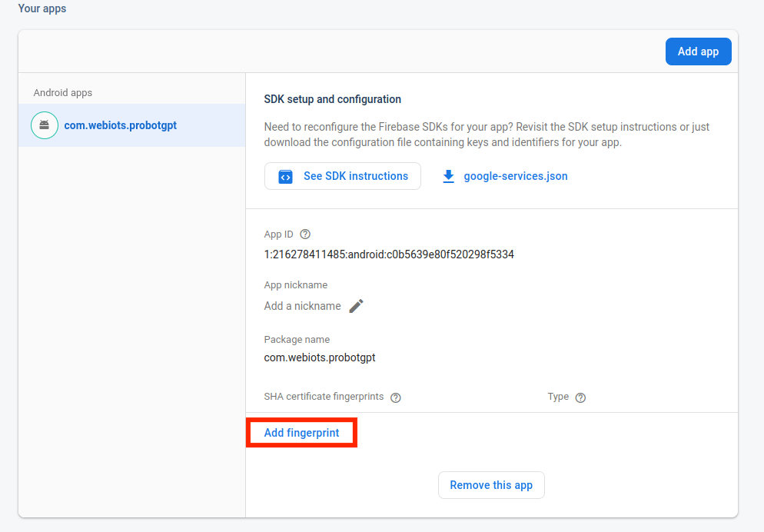
Task: Download the google-services.json file
Action: [515, 176]
